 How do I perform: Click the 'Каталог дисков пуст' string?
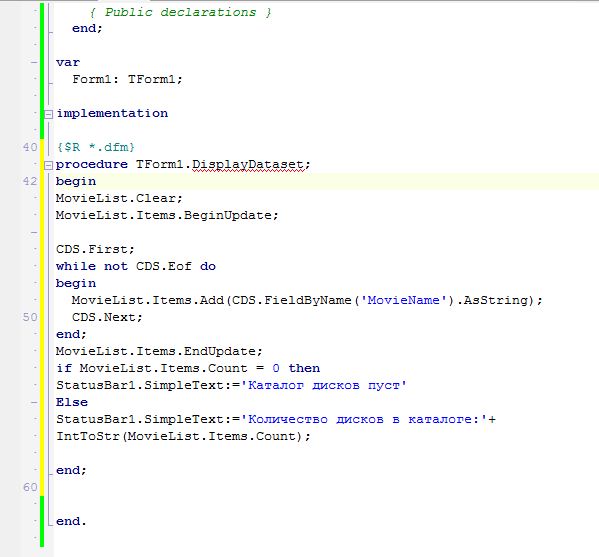point(324,385)
